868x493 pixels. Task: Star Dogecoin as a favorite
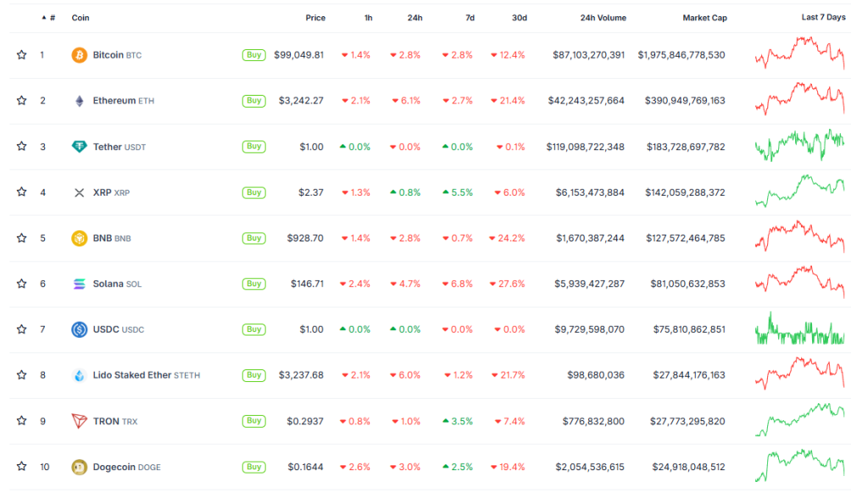(x=21, y=467)
